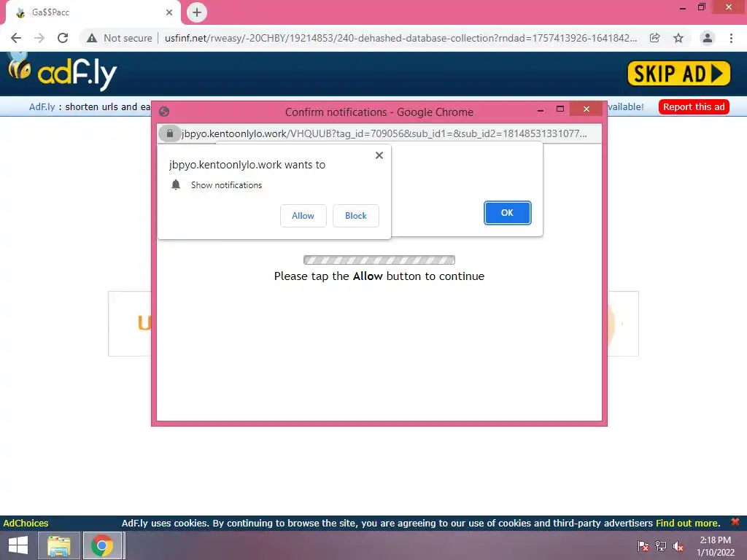Click 'jbpyo.kentoonlylo.work wants to' text
The image size is (747, 560).
(x=247, y=165)
